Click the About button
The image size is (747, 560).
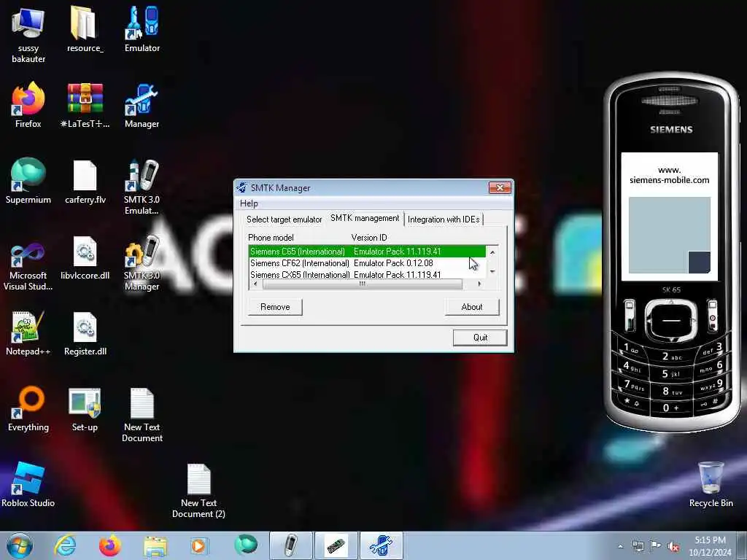[472, 307]
